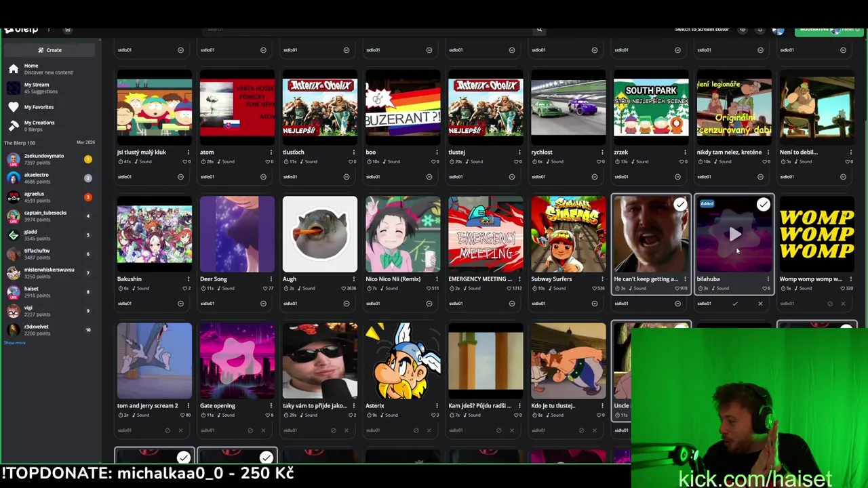Click block icon under Gate opening card
Viewport: 868px width, 488px height.
250,430
